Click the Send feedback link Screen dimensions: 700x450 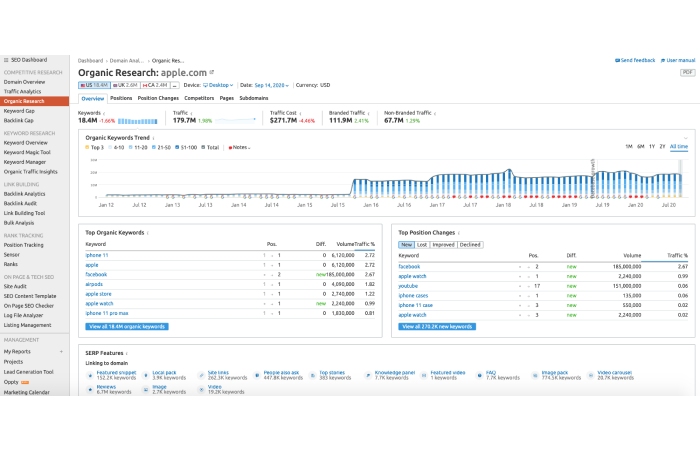[635, 60]
